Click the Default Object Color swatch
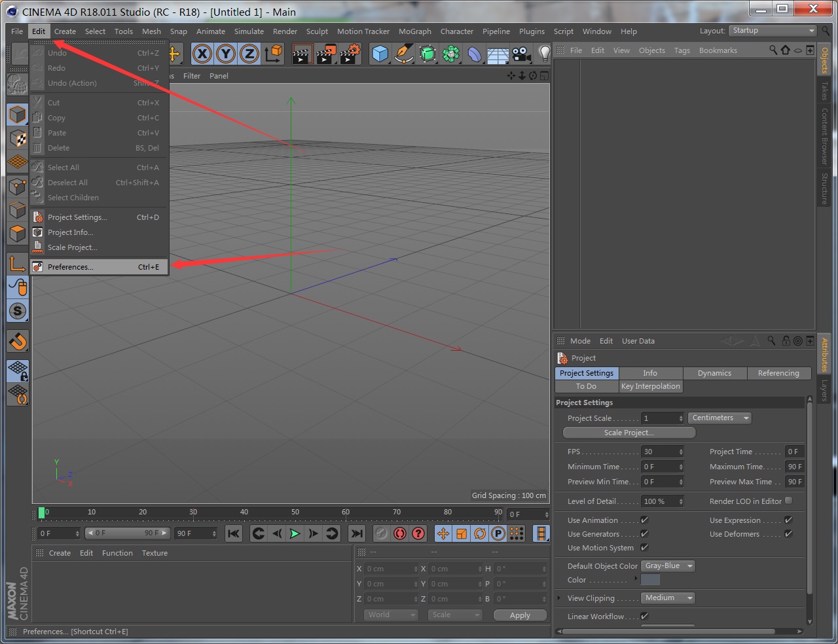The width and height of the screenshot is (838, 644). pos(650,580)
